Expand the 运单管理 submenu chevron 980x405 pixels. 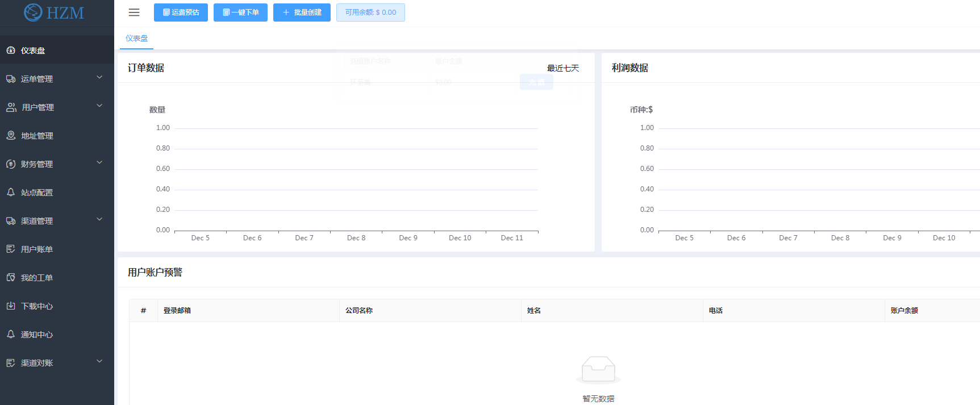coord(99,78)
